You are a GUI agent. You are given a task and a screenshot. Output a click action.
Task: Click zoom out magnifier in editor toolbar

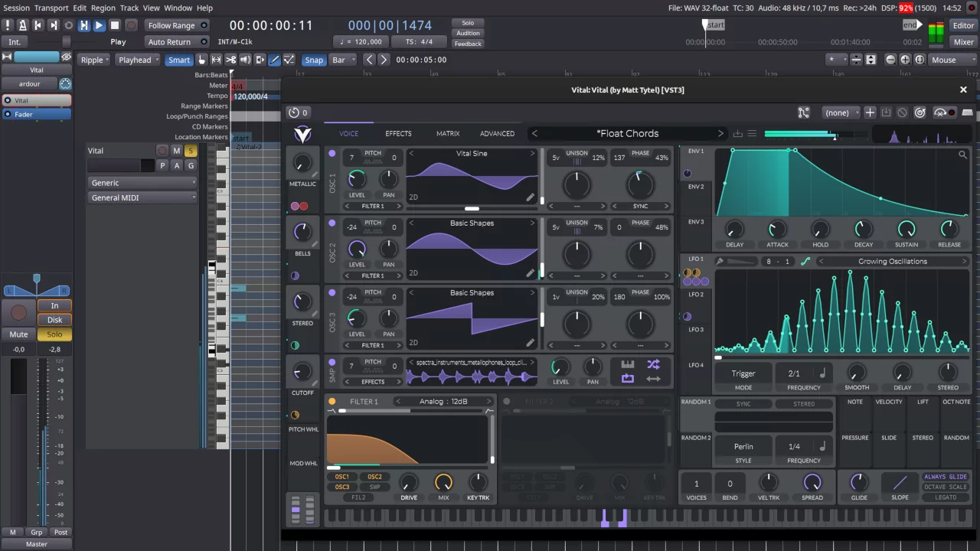890,60
